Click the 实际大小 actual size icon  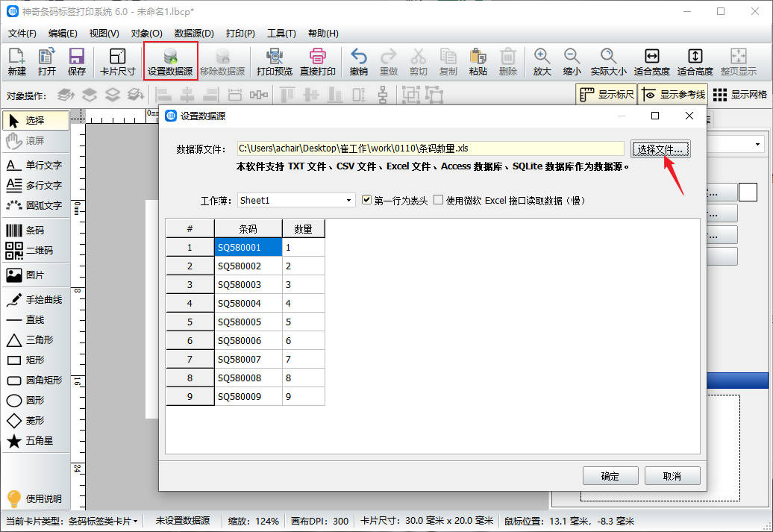coord(608,62)
